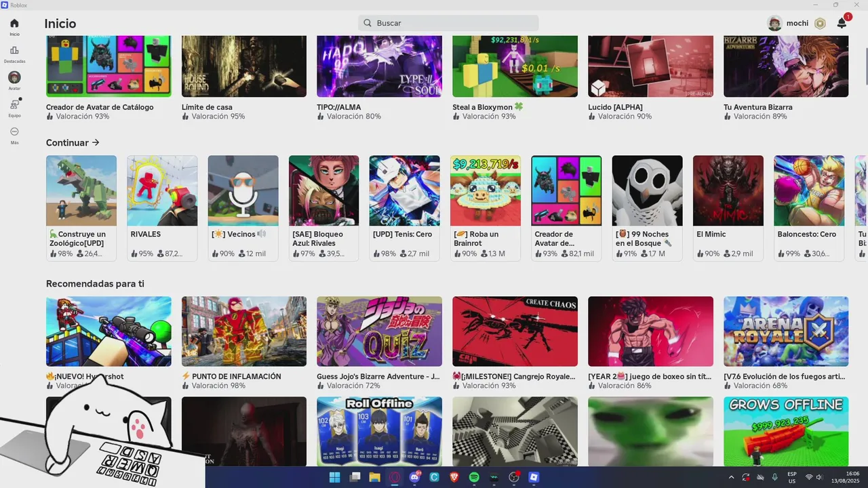Viewport: 868px width, 488px height.
Task: Open the RIVALES game thumbnail
Action: point(162,190)
